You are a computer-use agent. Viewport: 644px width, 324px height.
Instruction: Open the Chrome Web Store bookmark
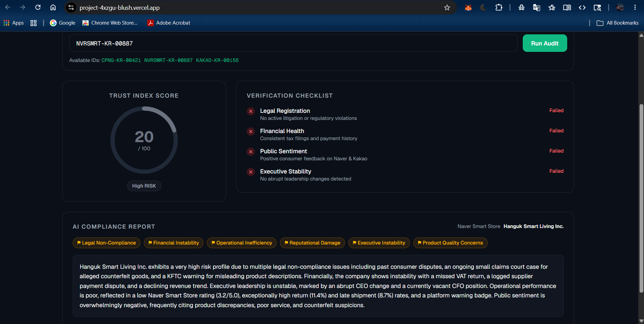point(110,23)
